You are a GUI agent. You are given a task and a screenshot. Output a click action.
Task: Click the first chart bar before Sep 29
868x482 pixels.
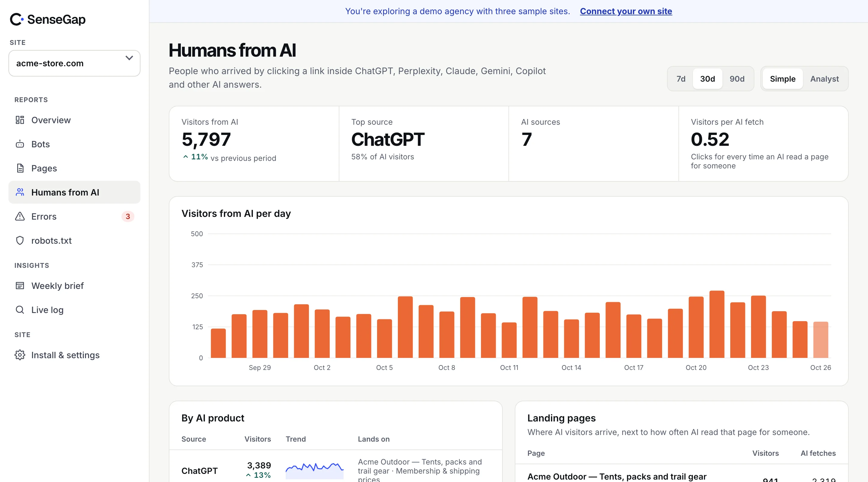pos(218,343)
